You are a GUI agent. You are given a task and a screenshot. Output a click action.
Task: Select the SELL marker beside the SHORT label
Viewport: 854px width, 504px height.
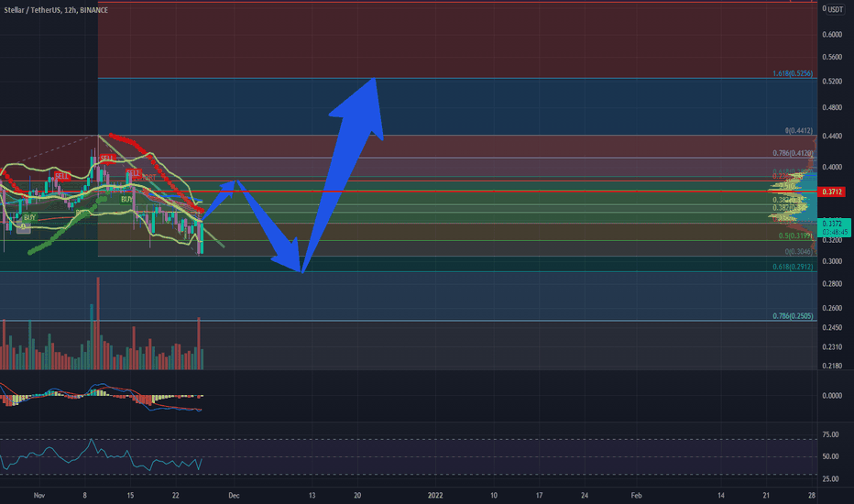click(134, 173)
